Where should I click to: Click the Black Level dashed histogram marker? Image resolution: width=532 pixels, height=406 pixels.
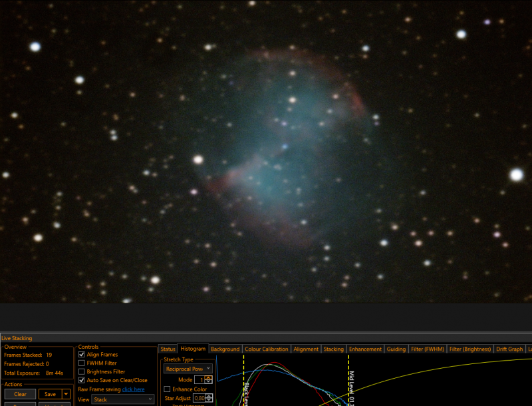(x=244, y=380)
